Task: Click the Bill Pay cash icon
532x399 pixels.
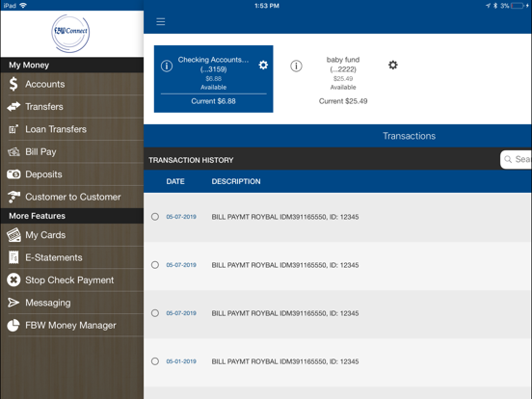Action: coord(13,151)
